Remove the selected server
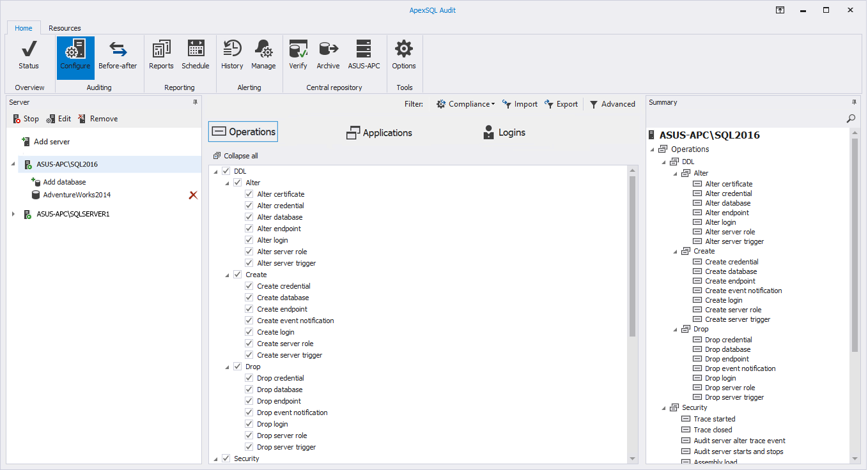 click(x=98, y=119)
